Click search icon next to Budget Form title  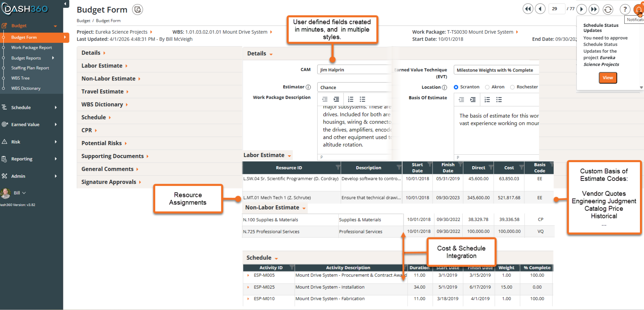[138, 10]
